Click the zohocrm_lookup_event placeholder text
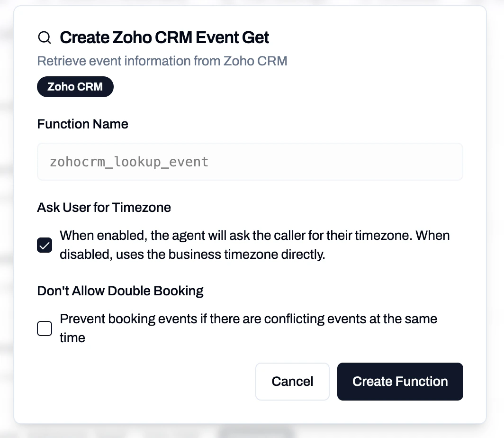The width and height of the screenshot is (504, 438). point(128,162)
